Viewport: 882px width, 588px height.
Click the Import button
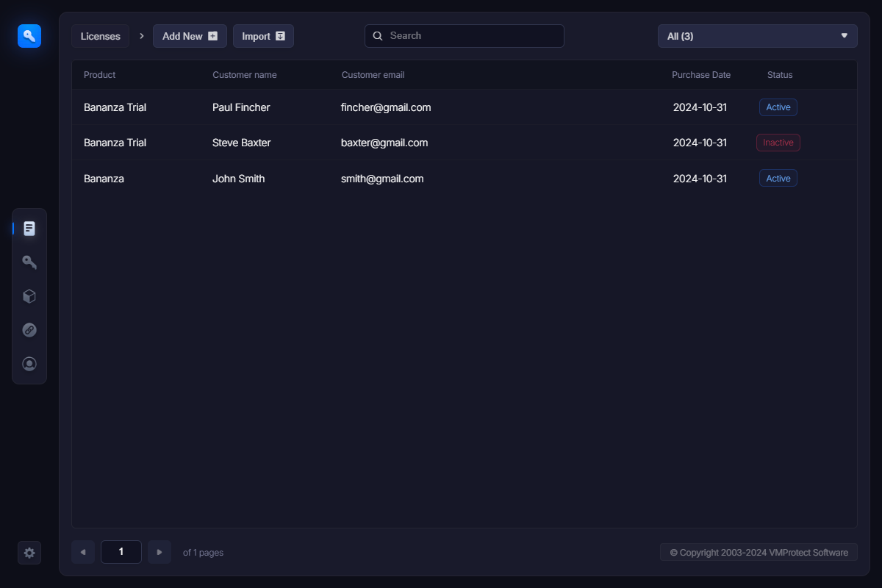[x=263, y=36]
